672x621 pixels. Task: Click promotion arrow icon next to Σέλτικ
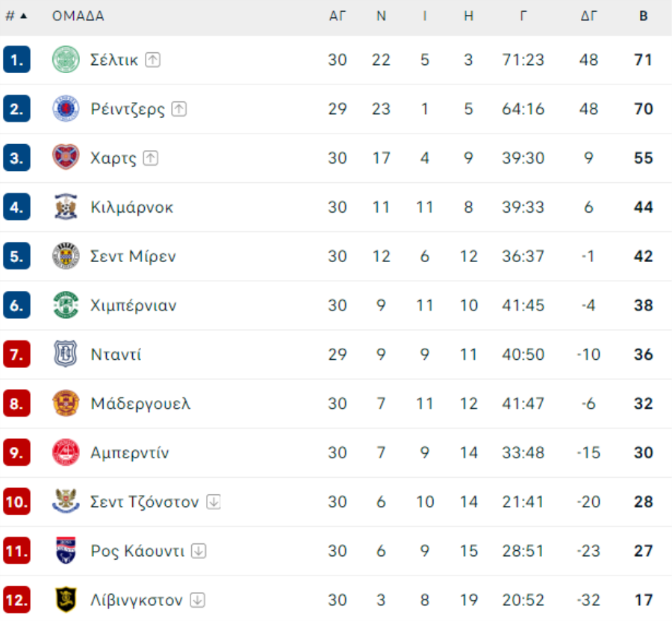(x=152, y=60)
